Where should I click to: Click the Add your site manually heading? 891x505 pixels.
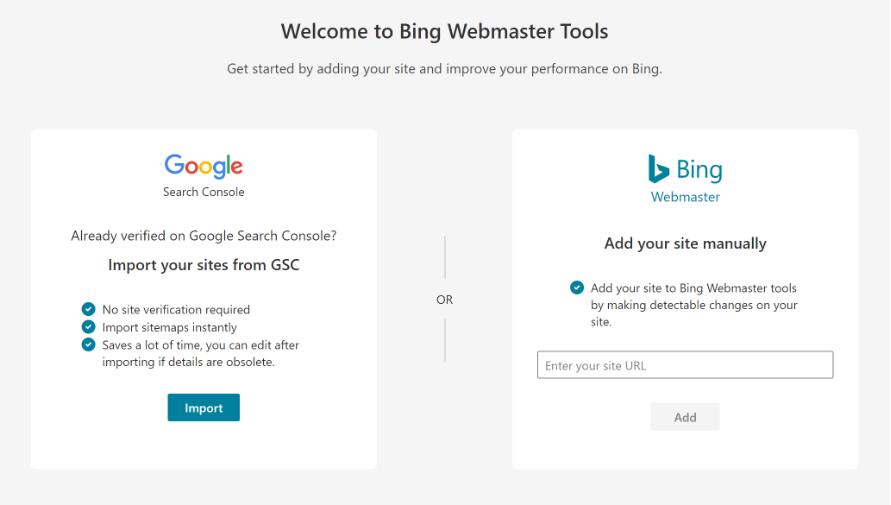(685, 244)
